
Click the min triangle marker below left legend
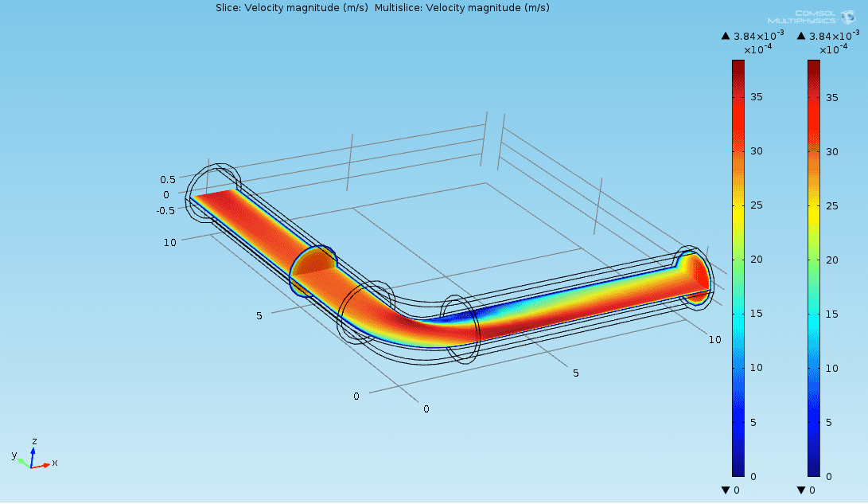pos(725,490)
